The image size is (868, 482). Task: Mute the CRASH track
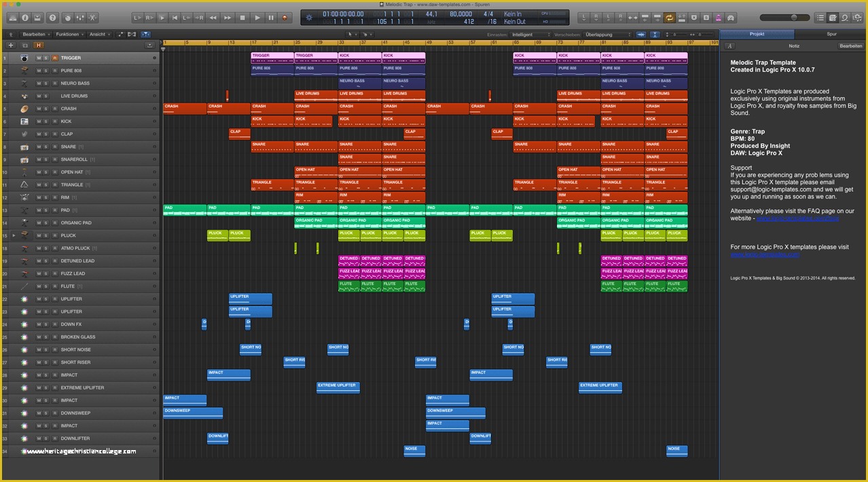coord(39,109)
